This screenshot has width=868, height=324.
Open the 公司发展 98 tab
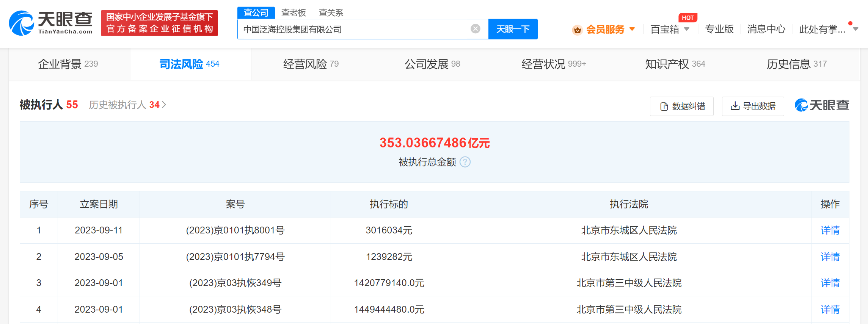(x=432, y=64)
